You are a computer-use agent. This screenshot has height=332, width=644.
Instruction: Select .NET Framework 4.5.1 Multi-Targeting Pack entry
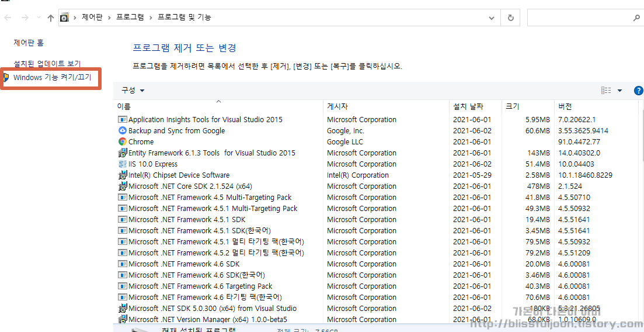213,209
